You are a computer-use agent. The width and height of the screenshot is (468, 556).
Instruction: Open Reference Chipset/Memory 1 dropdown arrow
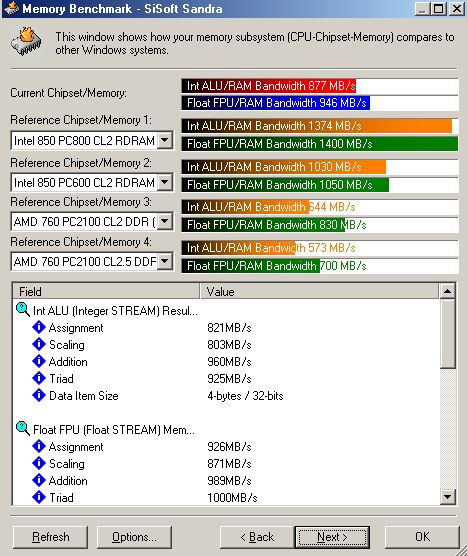(x=165, y=140)
